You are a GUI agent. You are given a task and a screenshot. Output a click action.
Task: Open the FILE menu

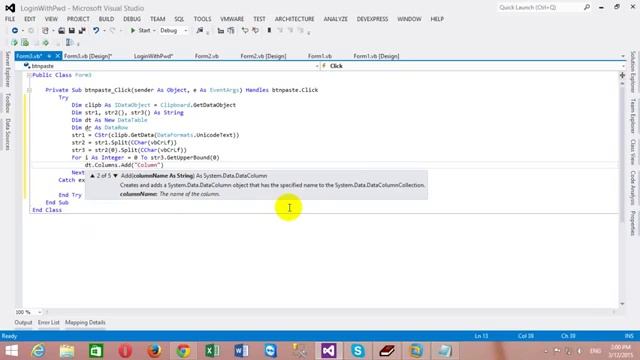[x=10, y=19]
